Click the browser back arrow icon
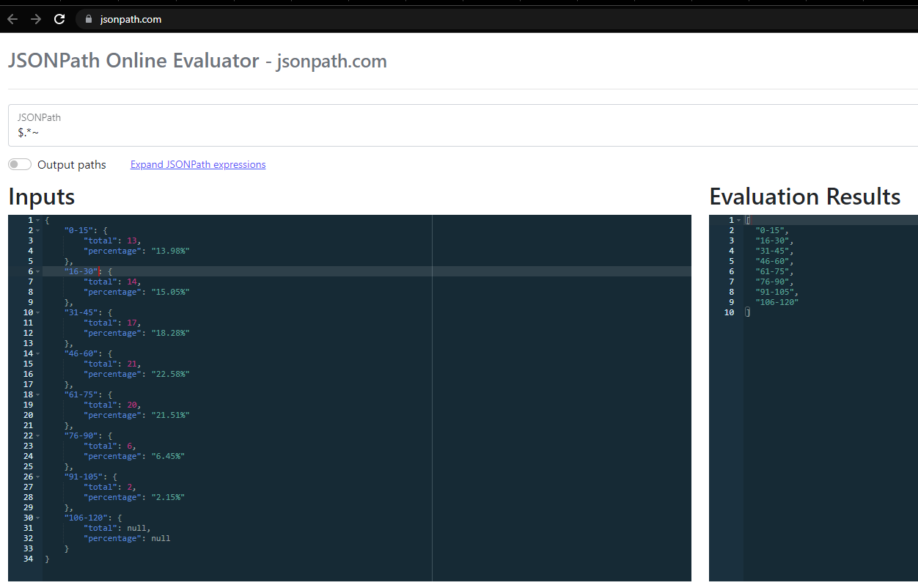The width and height of the screenshot is (918, 588). (12, 18)
